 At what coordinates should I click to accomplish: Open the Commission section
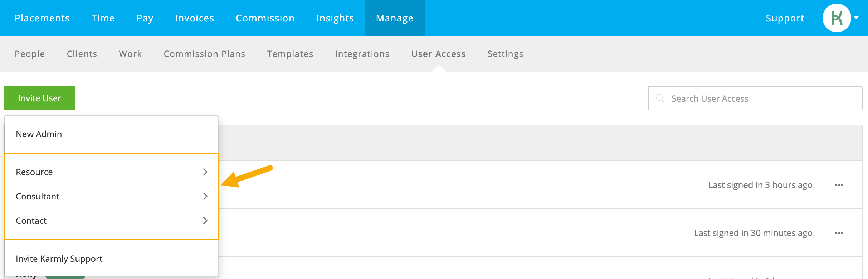(265, 18)
